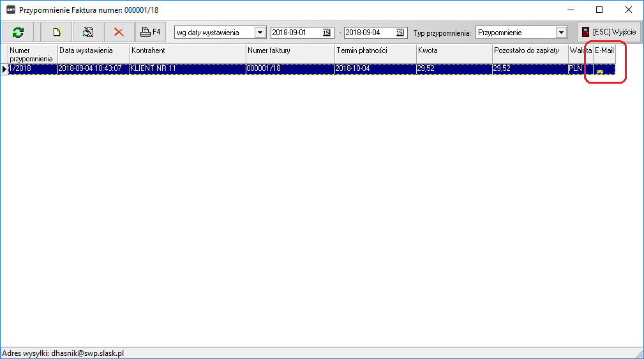The width and height of the screenshot is (644, 359).
Task: Click the yellow envelope e-mail icon in row
Action: tap(600, 72)
